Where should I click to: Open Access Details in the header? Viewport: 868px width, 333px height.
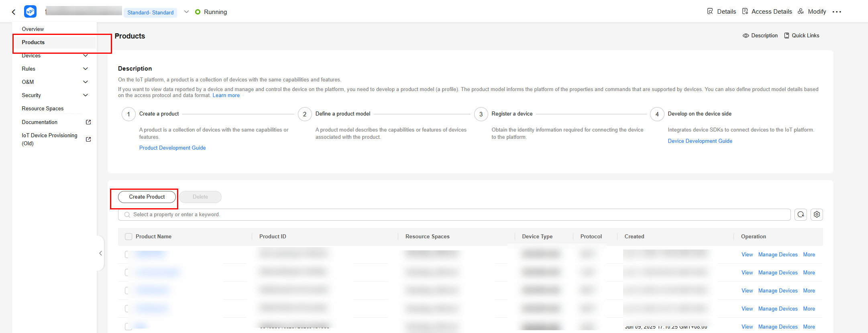(x=771, y=12)
